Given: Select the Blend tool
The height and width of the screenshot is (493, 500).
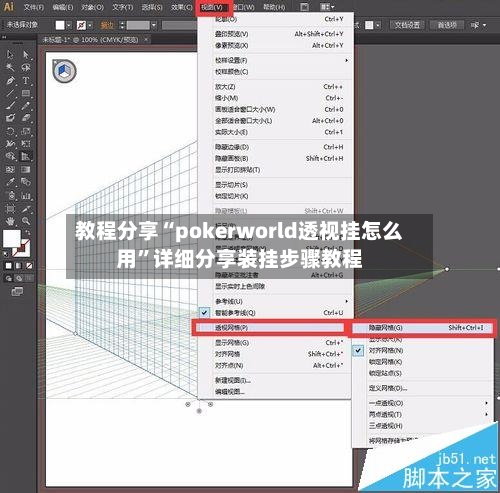Looking at the screenshot, I should [26, 182].
